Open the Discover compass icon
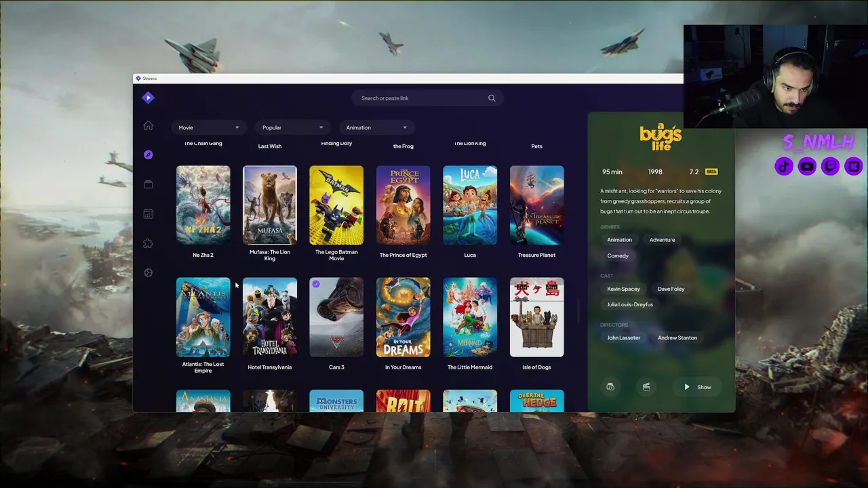The width and height of the screenshot is (868, 488). coord(148,155)
